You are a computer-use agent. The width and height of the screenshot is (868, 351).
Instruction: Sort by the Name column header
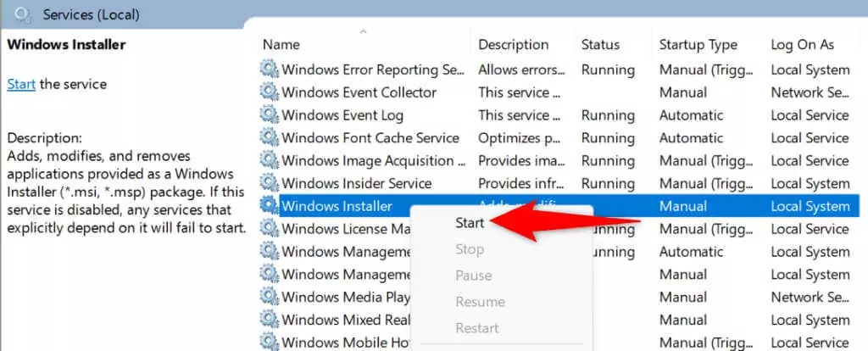tap(281, 44)
